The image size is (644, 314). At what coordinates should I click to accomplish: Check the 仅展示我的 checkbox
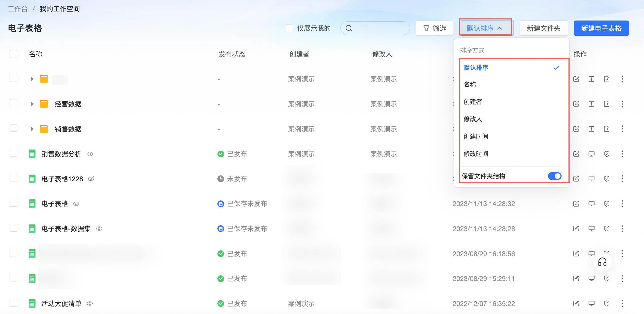tap(289, 28)
